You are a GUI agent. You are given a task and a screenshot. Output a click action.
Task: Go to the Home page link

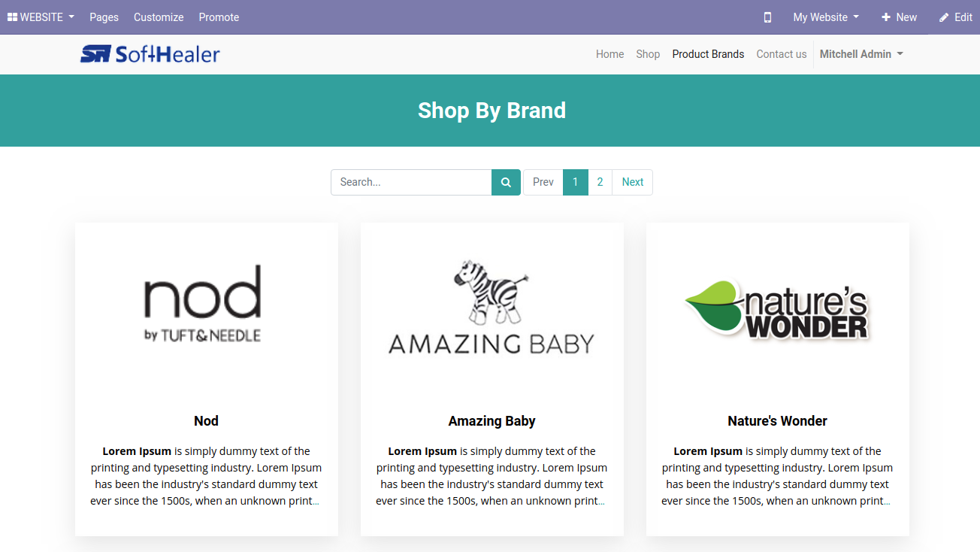[x=609, y=54]
